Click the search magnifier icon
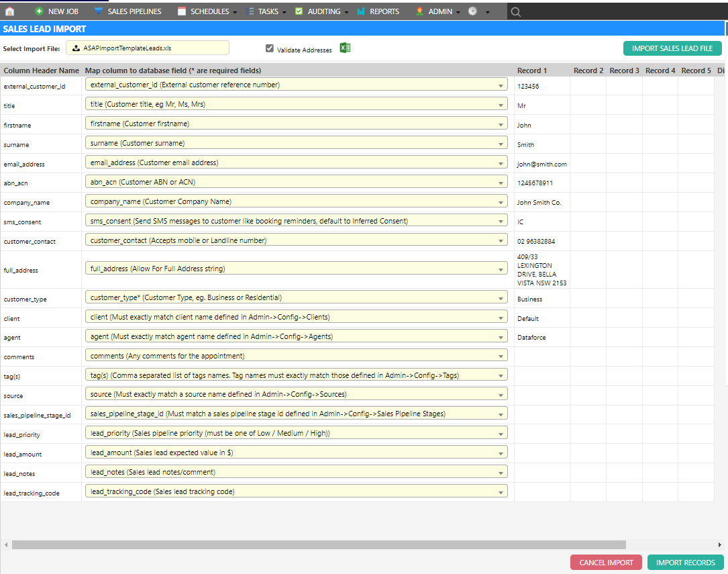728x574 pixels. coord(515,11)
